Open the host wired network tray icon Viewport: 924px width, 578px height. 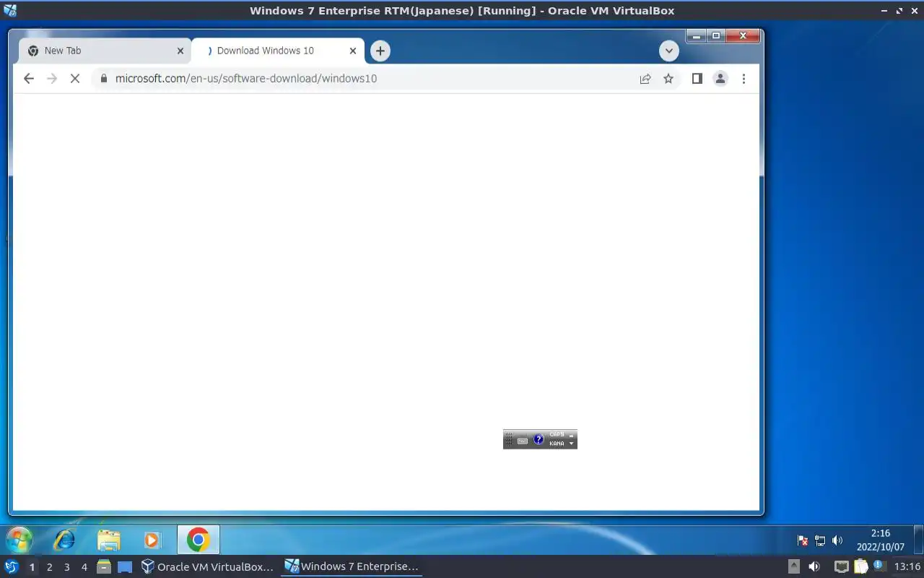(x=841, y=567)
